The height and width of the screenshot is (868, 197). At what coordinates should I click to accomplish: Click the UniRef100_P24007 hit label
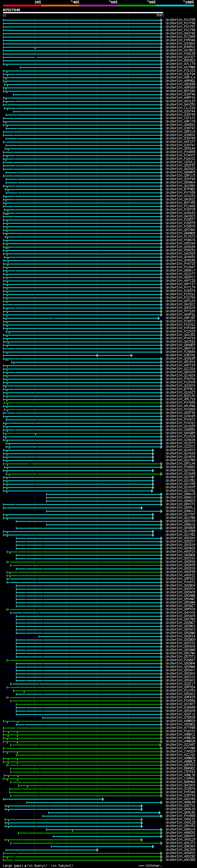pyautogui.click(x=180, y=155)
